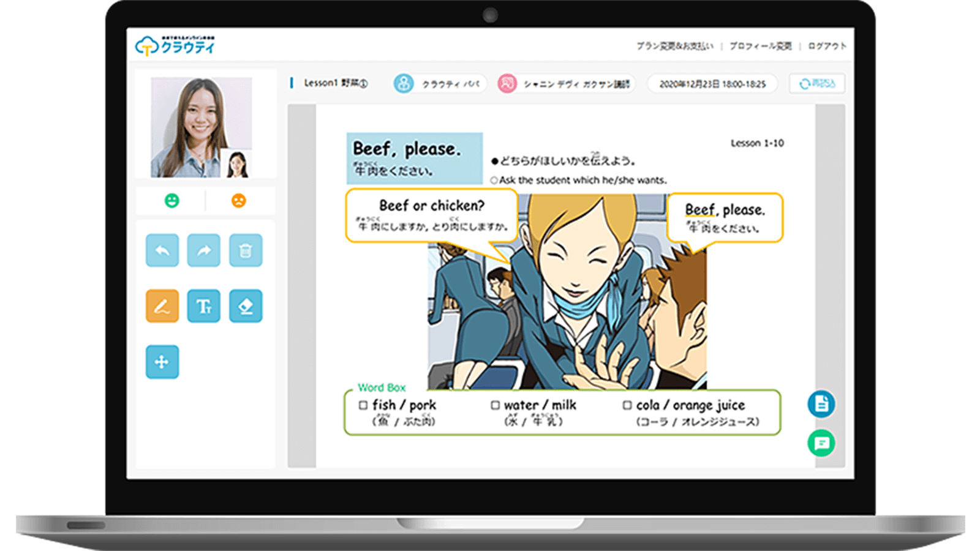Check the fish / pork checkbox

click(363, 405)
